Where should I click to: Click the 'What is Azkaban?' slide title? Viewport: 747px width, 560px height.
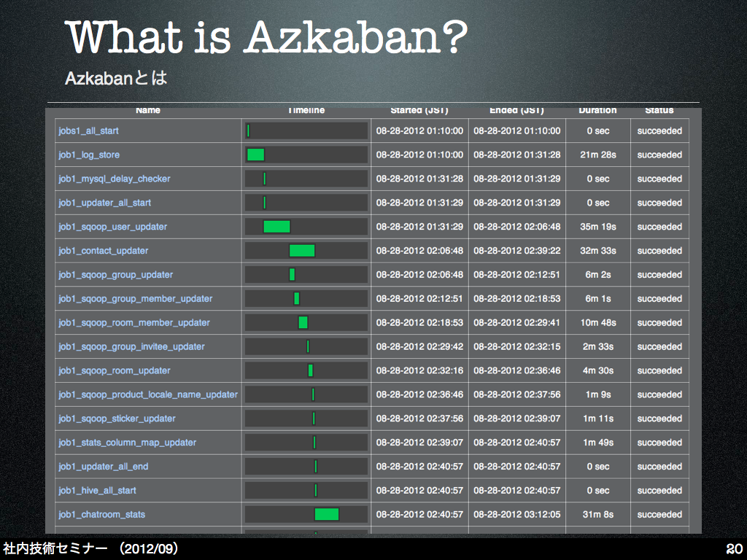pos(267,37)
